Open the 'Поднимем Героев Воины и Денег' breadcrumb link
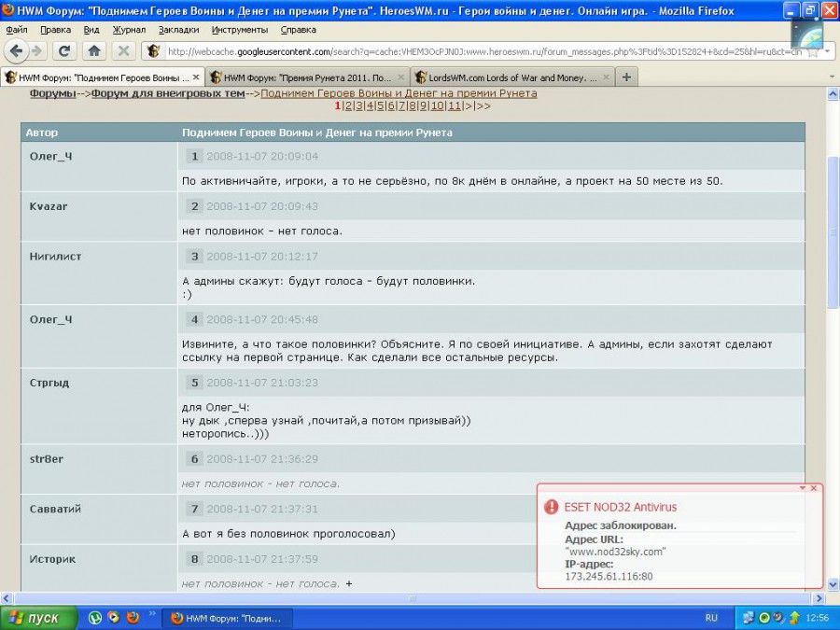Image resolution: width=840 pixels, height=630 pixels. (399, 93)
